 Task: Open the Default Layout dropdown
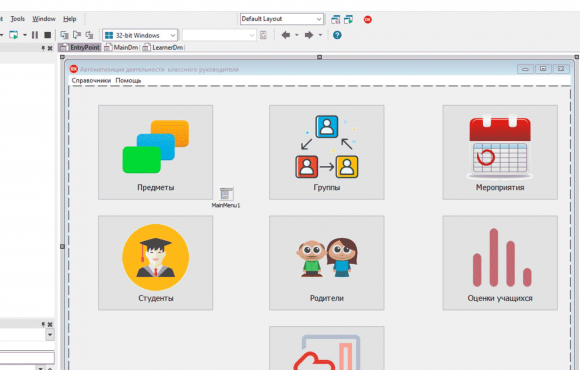282,19
